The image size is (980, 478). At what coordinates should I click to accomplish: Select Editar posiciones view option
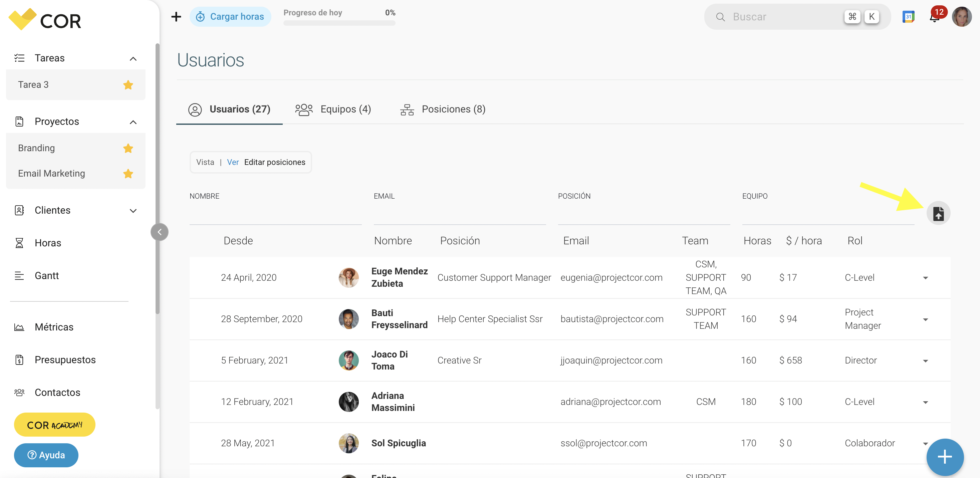click(275, 162)
